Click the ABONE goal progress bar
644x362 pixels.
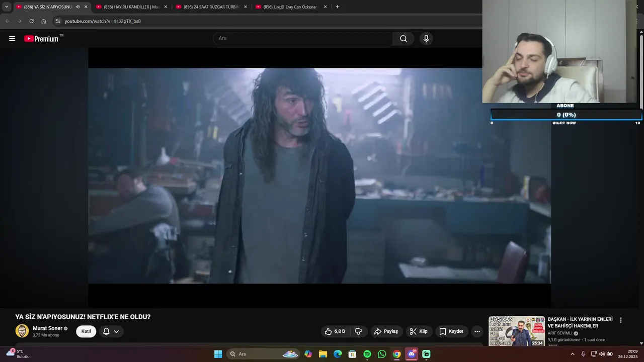(566, 115)
